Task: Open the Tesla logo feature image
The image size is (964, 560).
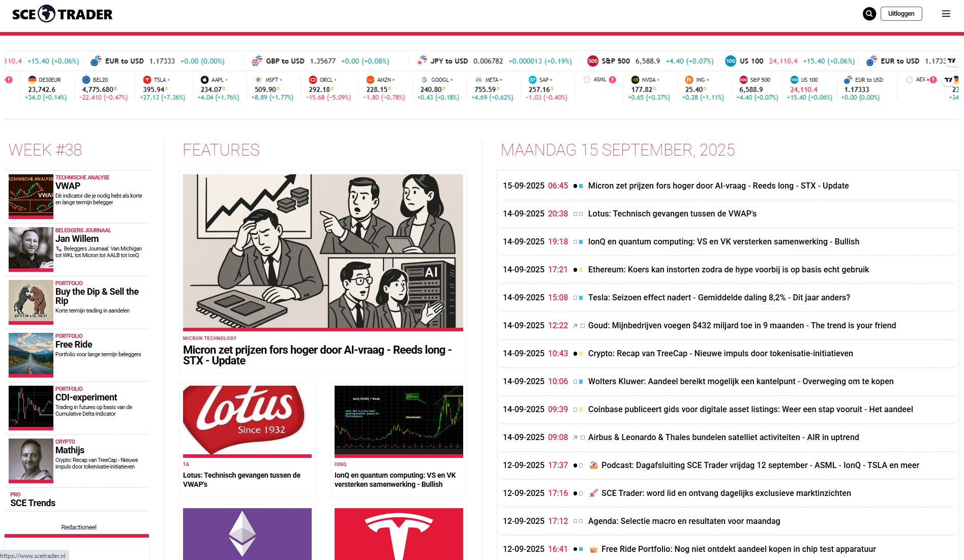Action: point(399,534)
